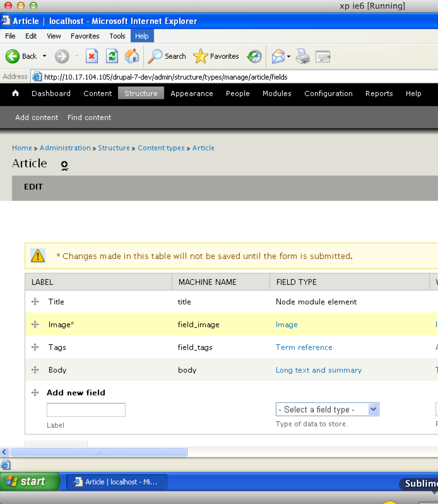Open the Forward button history dropdown arrow
This screenshot has width=438, height=504.
click(76, 56)
